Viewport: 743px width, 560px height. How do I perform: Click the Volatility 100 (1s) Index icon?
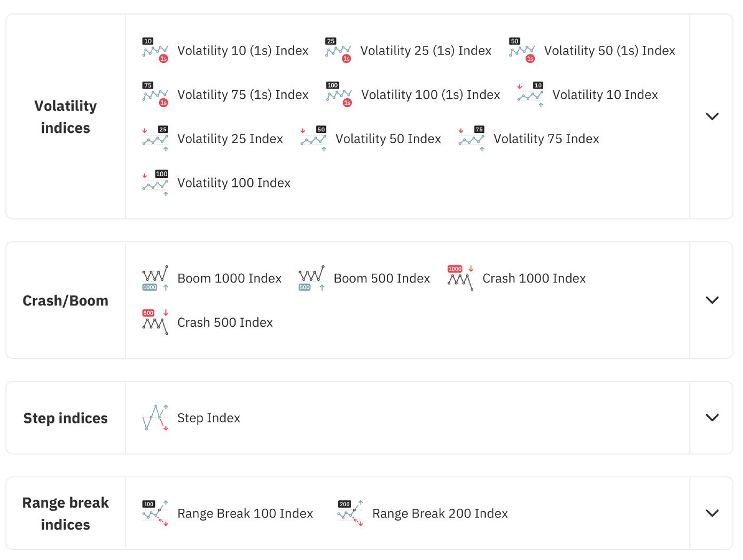tap(339, 94)
